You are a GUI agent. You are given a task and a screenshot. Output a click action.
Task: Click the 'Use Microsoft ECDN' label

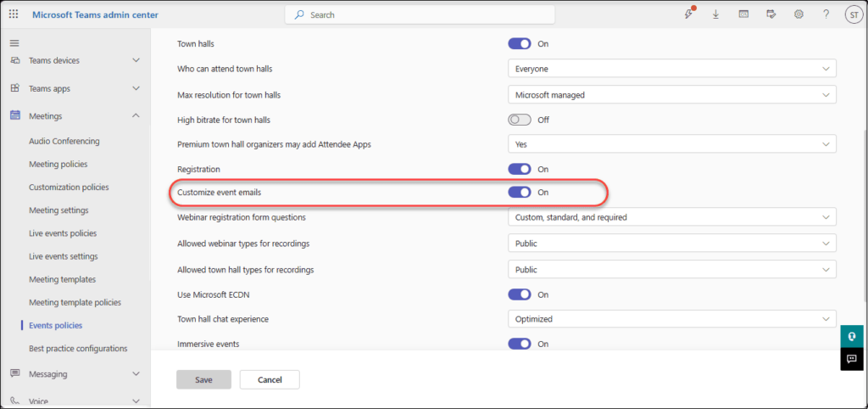click(213, 294)
